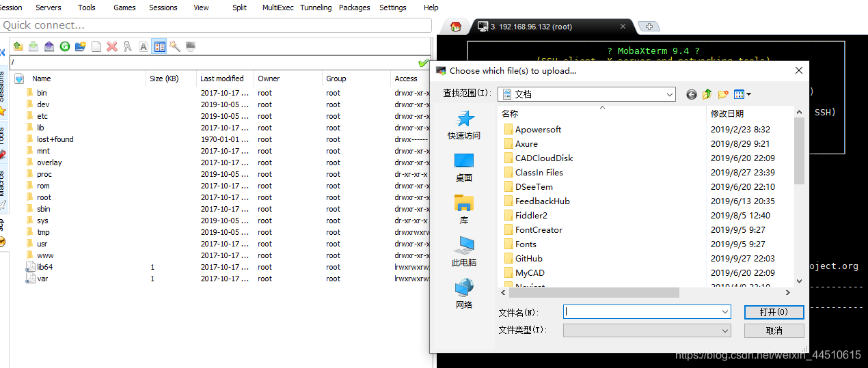Click the terminal monitor icon in SFTP toolbar
Screen dimensions: 868x368
coord(191,46)
